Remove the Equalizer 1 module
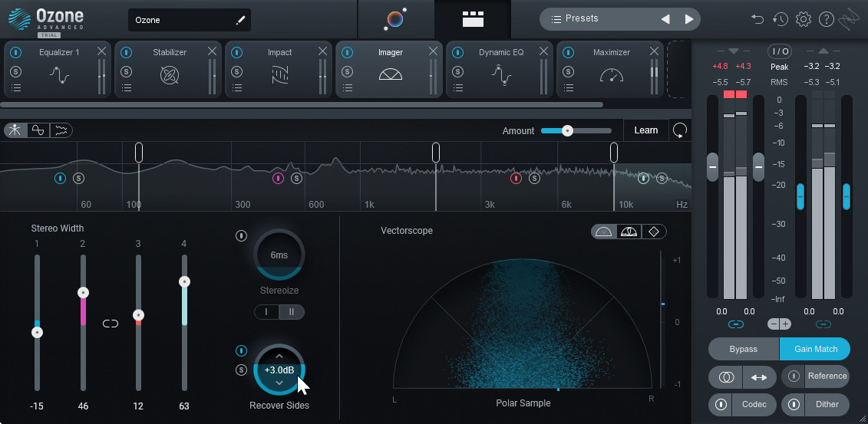The width and height of the screenshot is (868, 424). point(101,51)
